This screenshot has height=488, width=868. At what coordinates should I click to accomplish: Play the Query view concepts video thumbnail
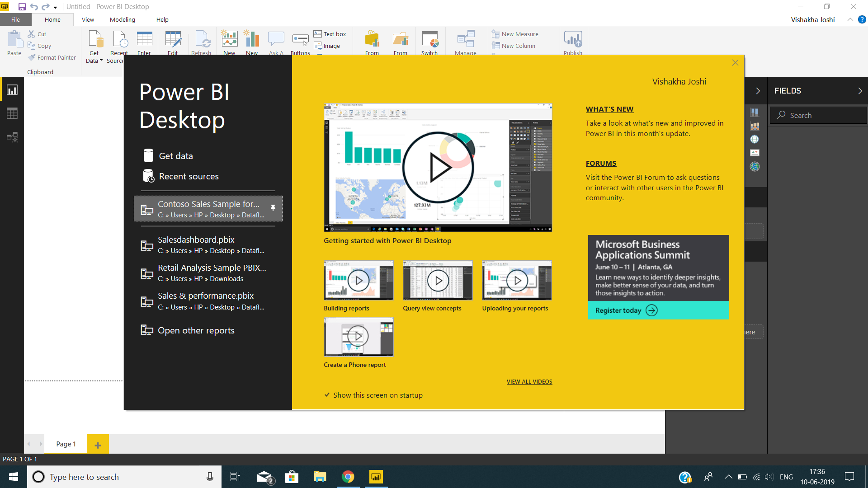[438, 281]
